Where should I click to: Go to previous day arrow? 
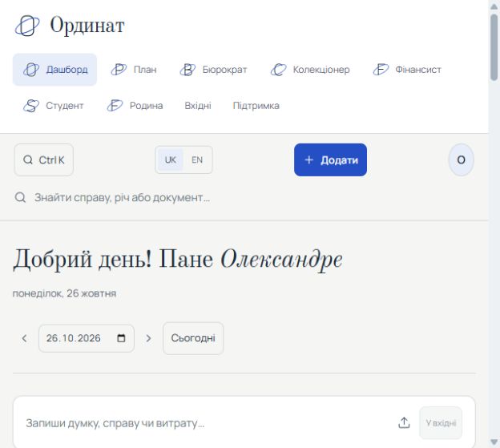click(24, 338)
